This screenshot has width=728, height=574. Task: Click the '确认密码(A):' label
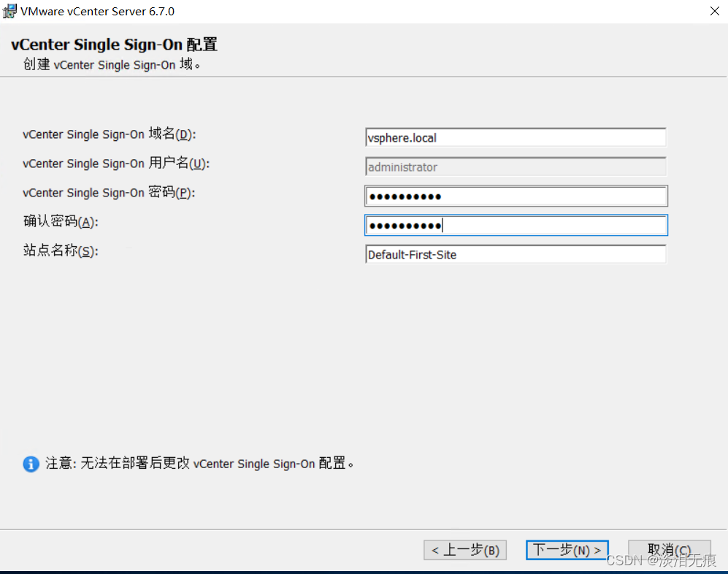coord(61,221)
